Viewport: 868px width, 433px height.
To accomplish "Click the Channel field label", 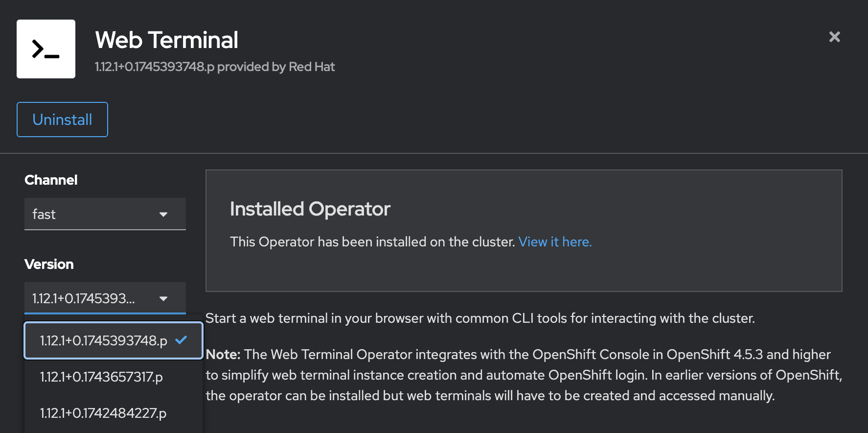I will point(51,180).
